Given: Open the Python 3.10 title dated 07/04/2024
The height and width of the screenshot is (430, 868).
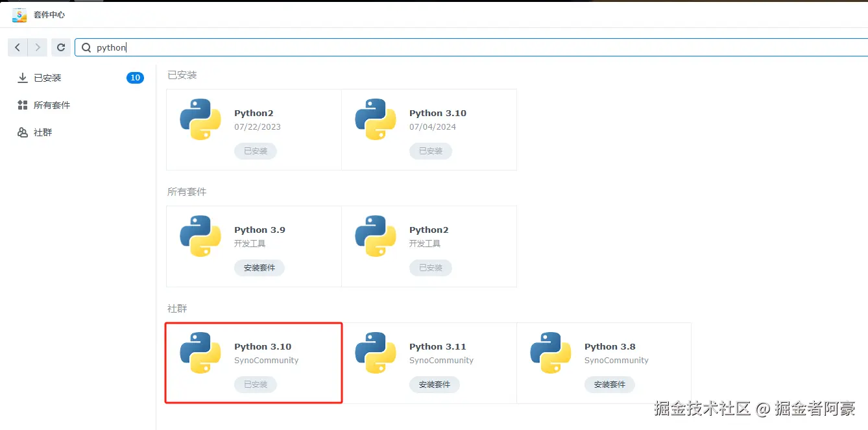Looking at the screenshot, I should click(x=438, y=113).
